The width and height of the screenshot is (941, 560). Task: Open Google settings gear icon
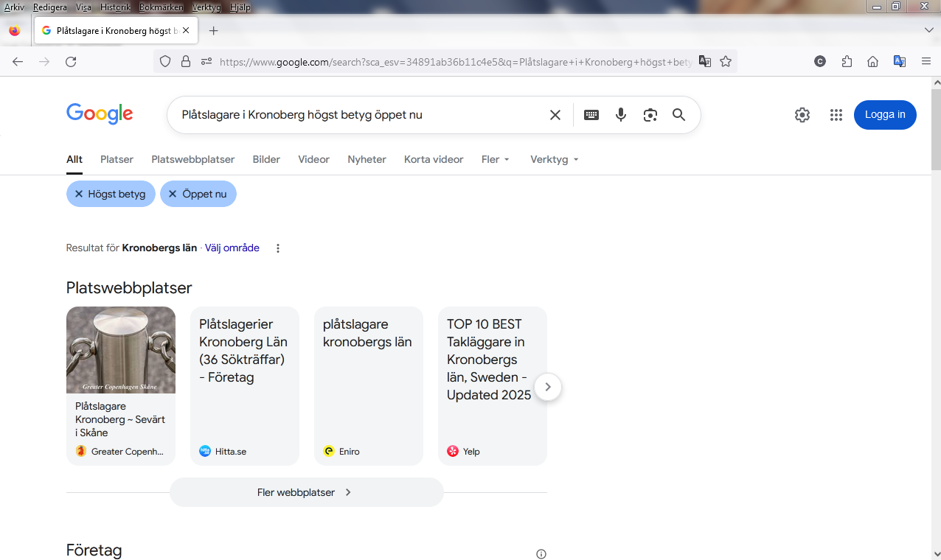click(x=802, y=115)
